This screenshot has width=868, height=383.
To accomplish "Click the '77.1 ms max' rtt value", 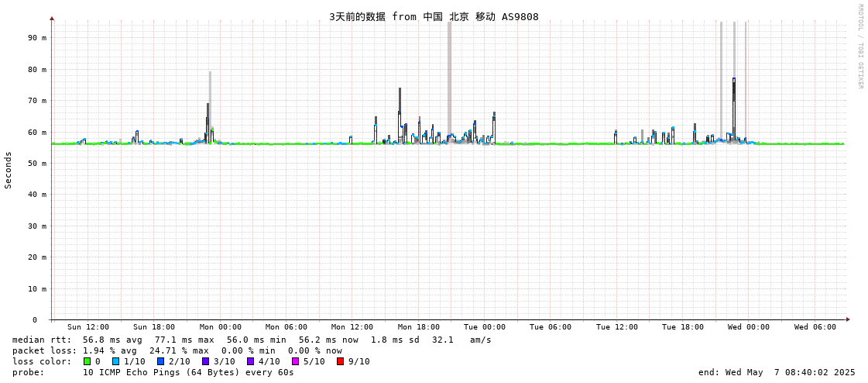I will pyautogui.click(x=184, y=340).
